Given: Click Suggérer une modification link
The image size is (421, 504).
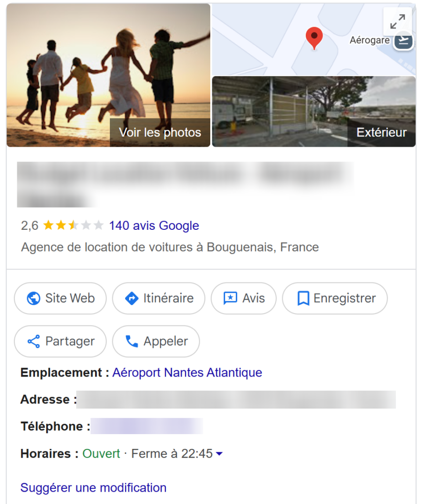Looking at the screenshot, I should point(93,488).
